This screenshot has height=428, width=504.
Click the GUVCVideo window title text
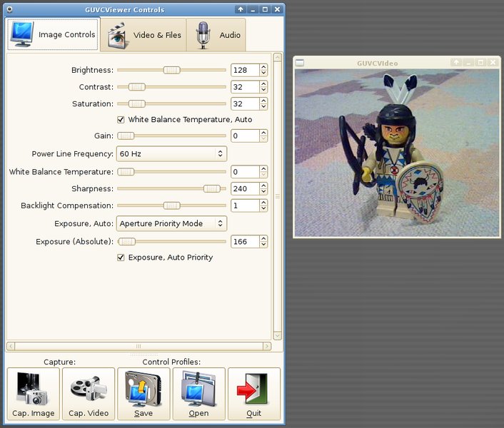378,63
